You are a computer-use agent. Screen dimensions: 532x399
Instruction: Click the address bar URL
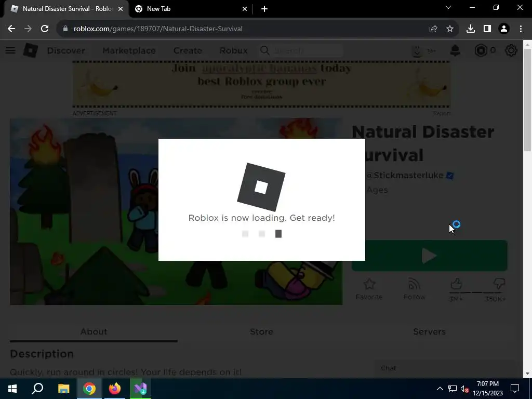click(x=158, y=29)
